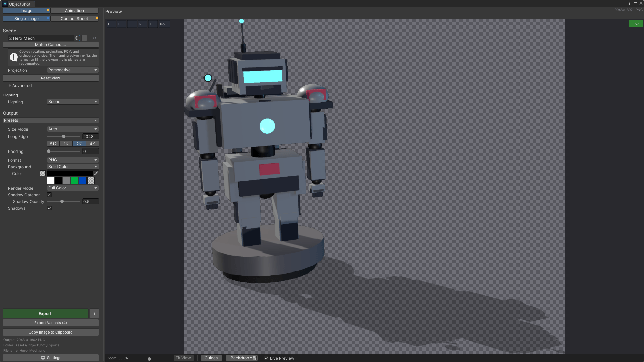
Task: Choose the blue color swatch
Action: [83, 181]
